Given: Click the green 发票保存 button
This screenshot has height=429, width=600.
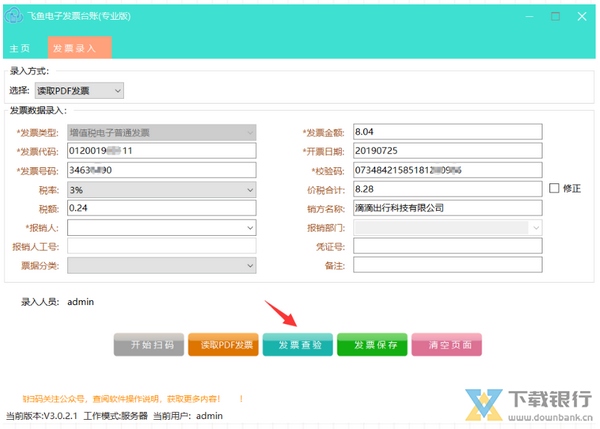Looking at the screenshot, I should (x=372, y=345).
